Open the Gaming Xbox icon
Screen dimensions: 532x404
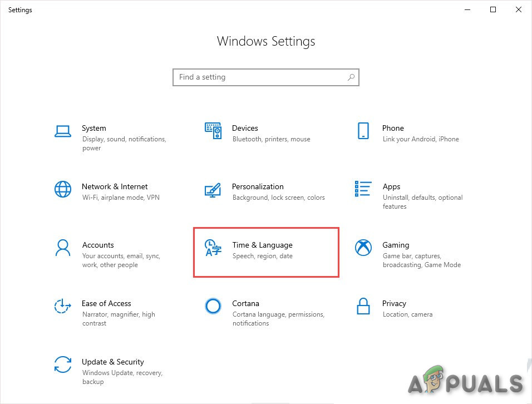pos(363,248)
